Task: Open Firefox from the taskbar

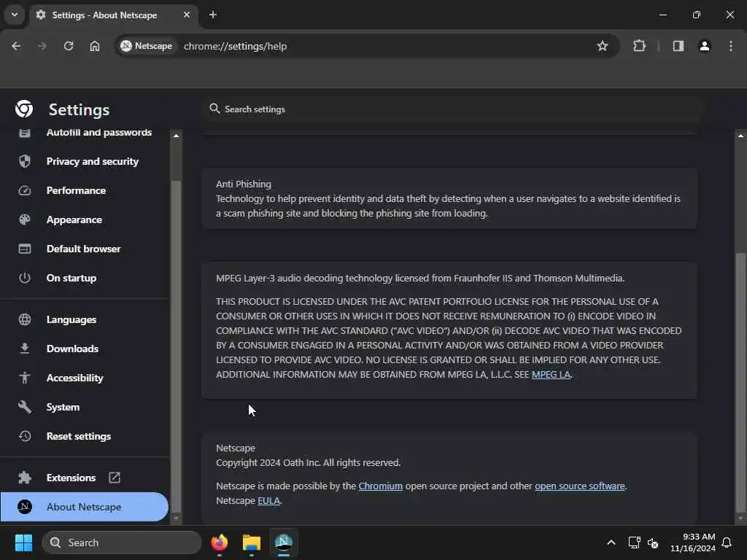Action: click(x=219, y=542)
